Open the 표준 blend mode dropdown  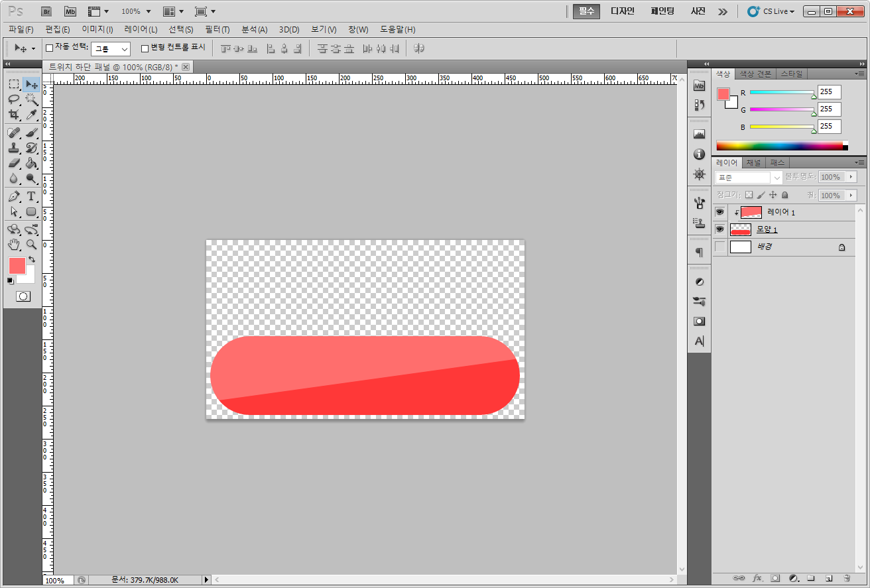click(x=749, y=177)
